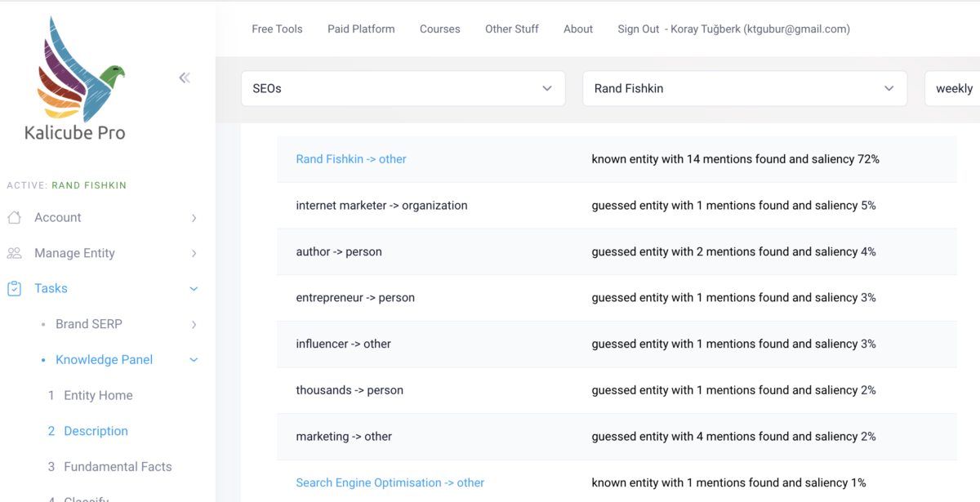Click 'influencer -> other' row text

[x=343, y=344]
